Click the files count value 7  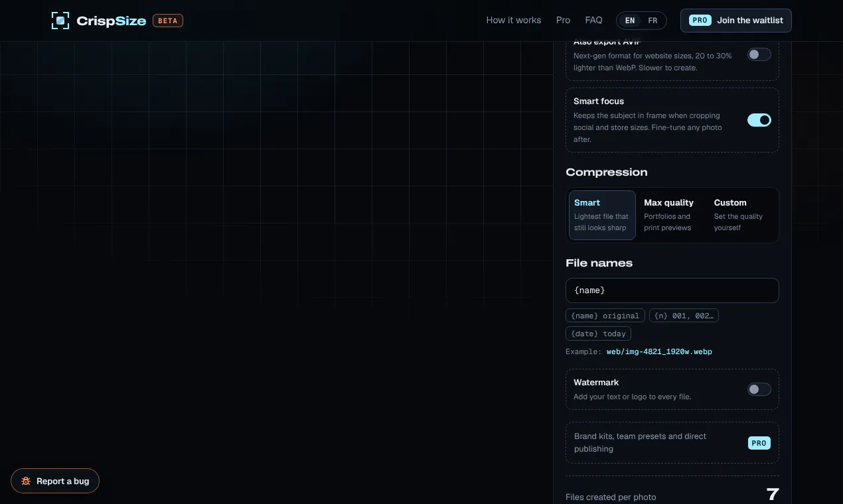773,495
